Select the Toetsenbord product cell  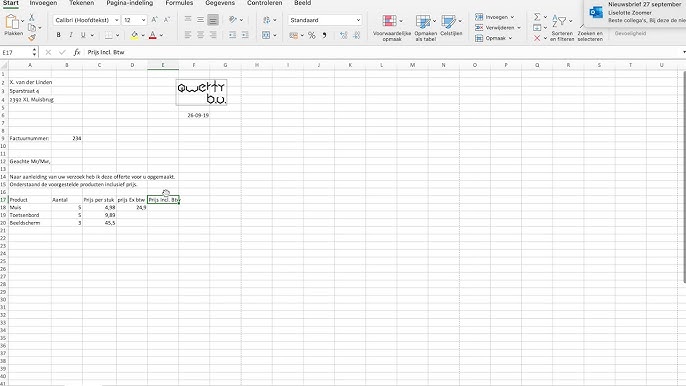pos(29,215)
